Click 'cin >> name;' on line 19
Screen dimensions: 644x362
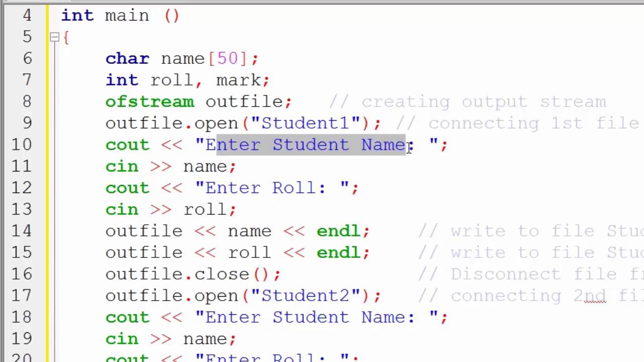(x=171, y=339)
